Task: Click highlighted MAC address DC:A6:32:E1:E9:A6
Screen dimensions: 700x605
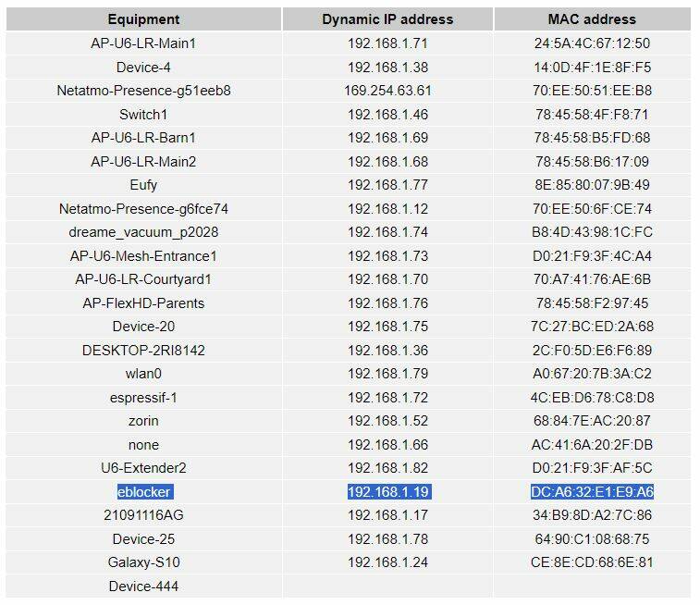Action: 592,492
